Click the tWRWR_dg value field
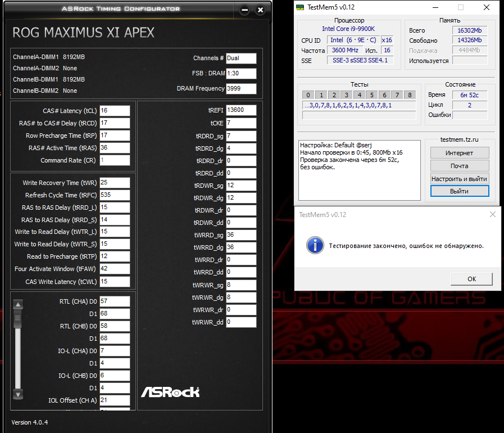Image resolution: width=504 pixels, height=433 pixels. click(241, 297)
